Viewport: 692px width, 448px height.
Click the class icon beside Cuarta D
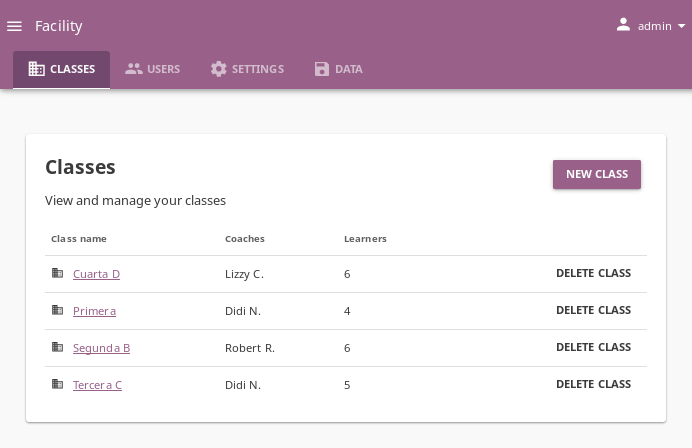pyautogui.click(x=57, y=273)
